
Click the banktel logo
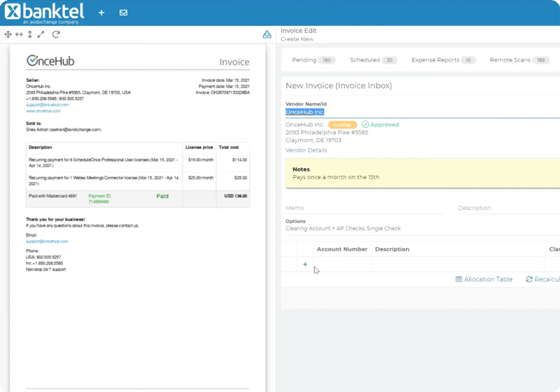click(x=44, y=13)
